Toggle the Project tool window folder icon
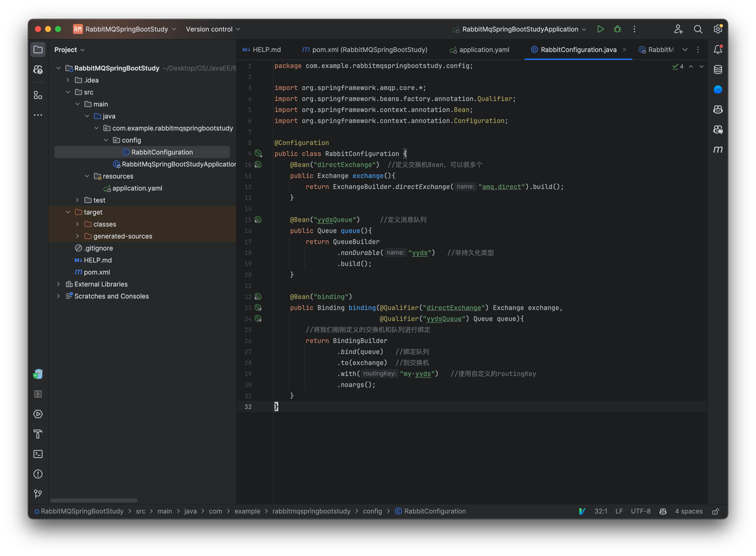This screenshot has height=556, width=756. pyautogui.click(x=38, y=50)
